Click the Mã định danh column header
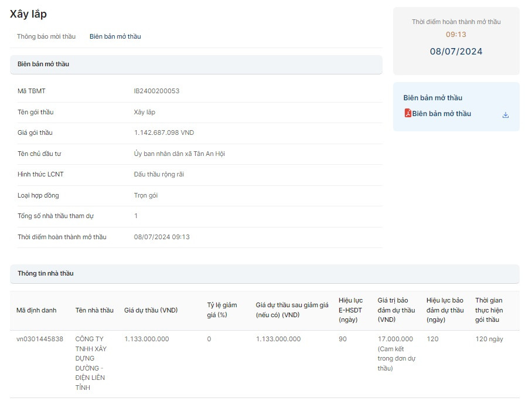This screenshot has width=532, height=411. pyautogui.click(x=36, y=310)
